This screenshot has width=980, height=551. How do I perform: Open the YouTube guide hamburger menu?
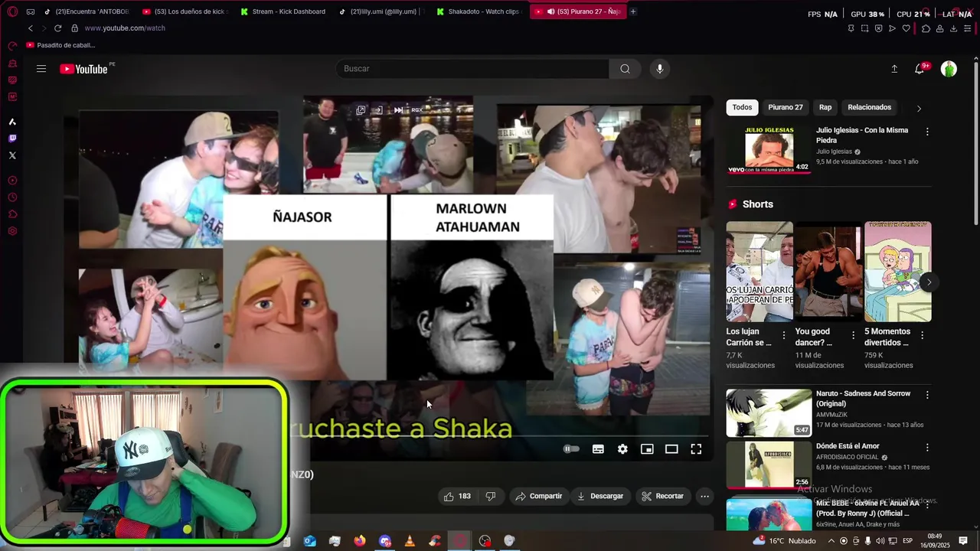tap(41, 69)
